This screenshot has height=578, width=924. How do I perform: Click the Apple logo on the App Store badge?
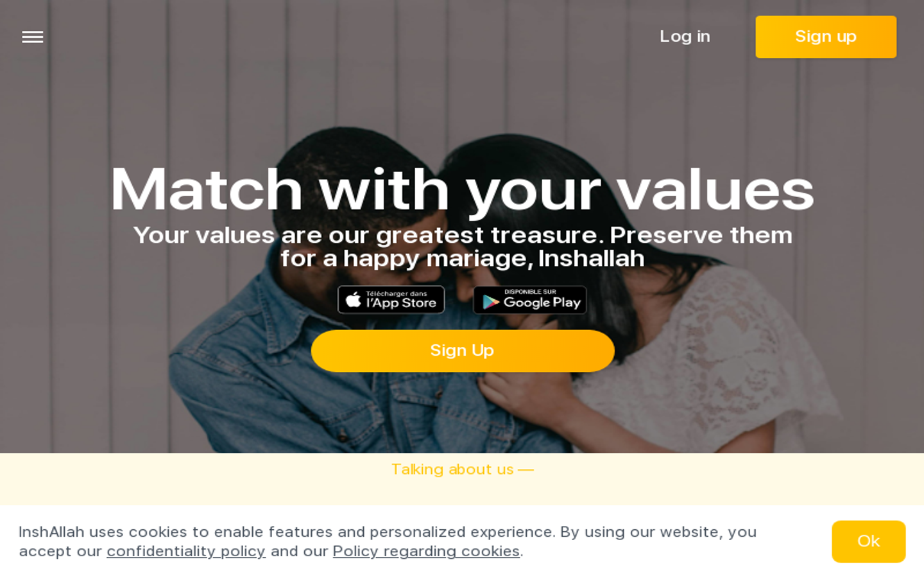(x=354, y=299)
